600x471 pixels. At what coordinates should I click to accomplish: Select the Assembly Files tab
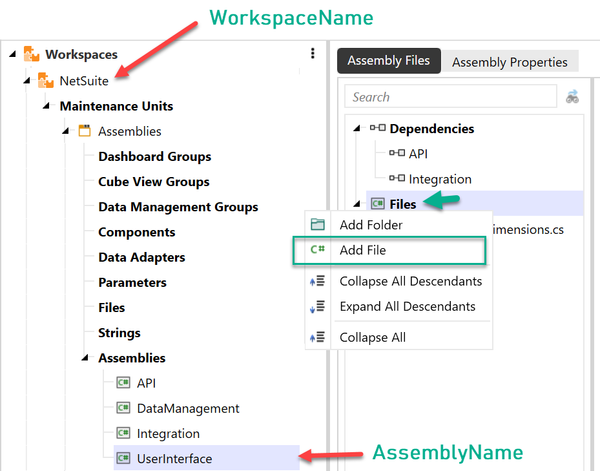[388, 61]
